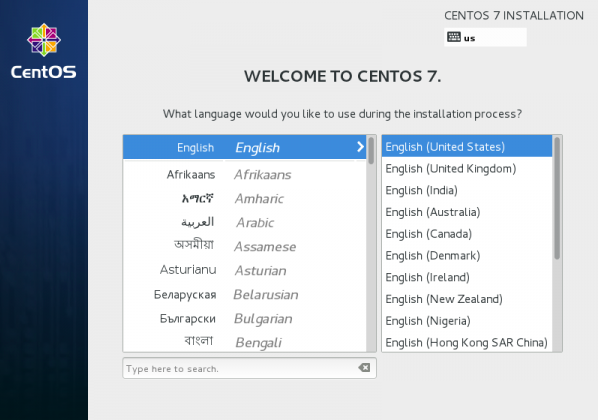598x420 pixels.
Task: Select English (Canada) locale
Action: coord(467,233)
